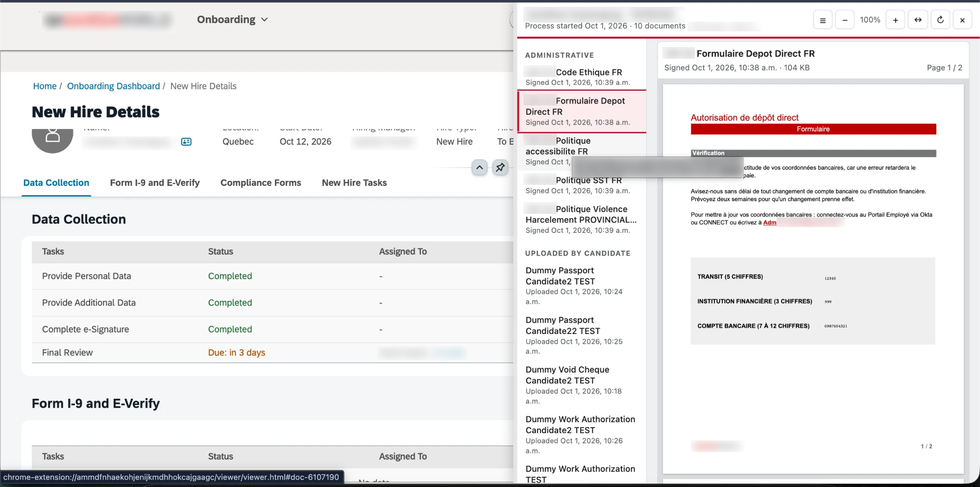Viewport: 980px width, 487px height.
Task: Open the viewer sidebar list menu icon
Action: [x=823, y=20]
